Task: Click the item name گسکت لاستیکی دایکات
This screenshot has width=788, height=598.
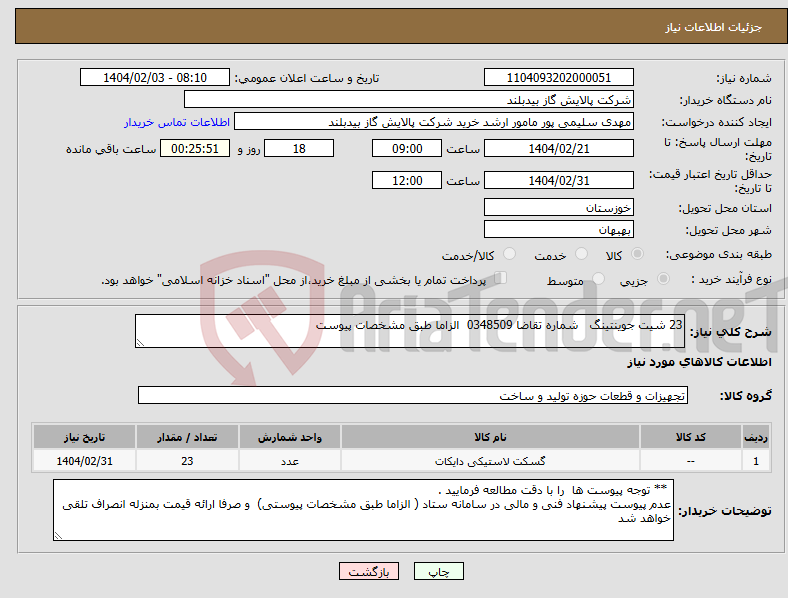Action: coord(490,461)
